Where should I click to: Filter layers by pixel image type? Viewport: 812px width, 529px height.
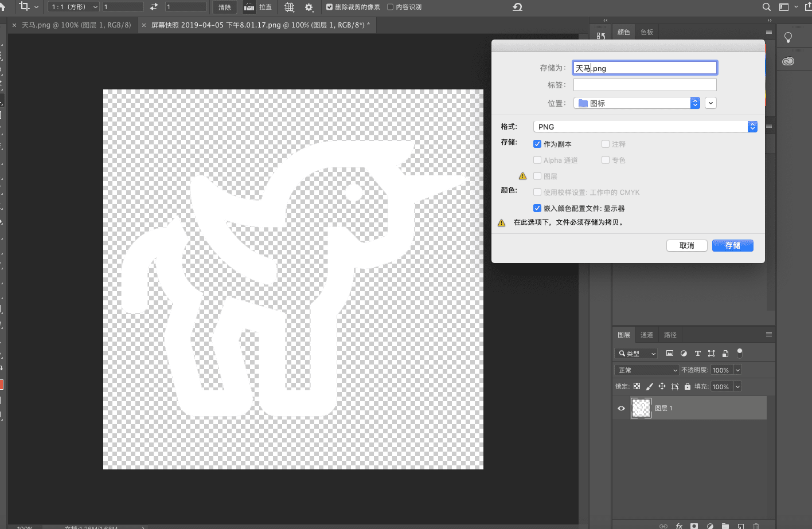pos(669,353)
